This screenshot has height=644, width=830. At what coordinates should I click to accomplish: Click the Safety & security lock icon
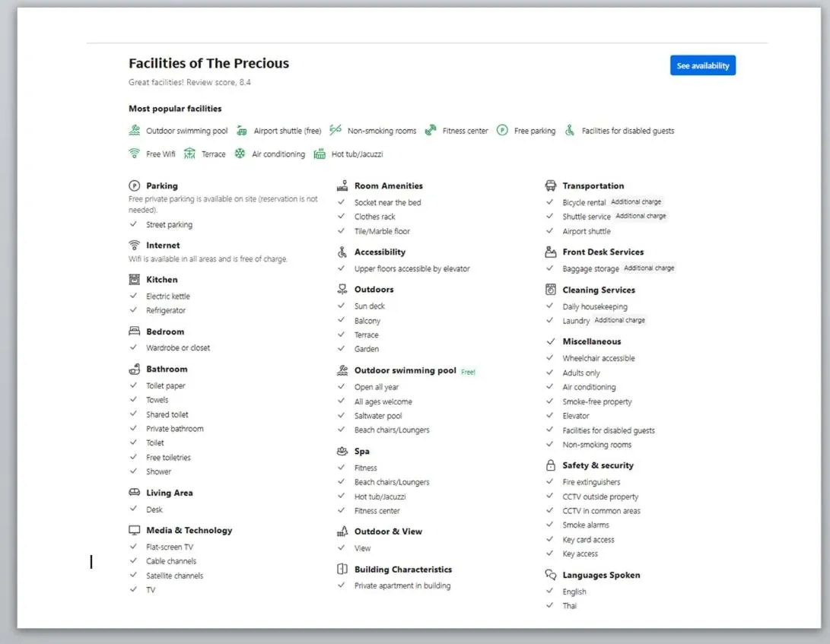[549, 465]
